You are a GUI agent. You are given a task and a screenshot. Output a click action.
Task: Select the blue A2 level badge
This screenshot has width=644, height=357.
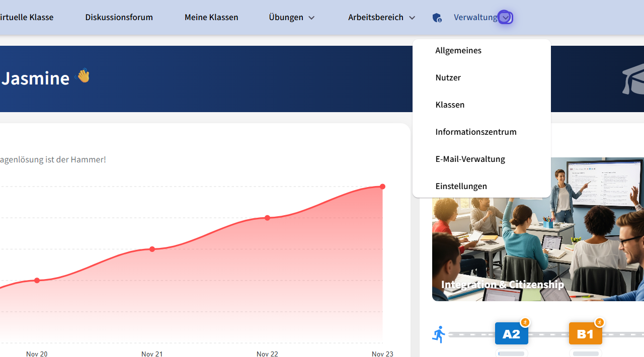[x=511, y=334]
